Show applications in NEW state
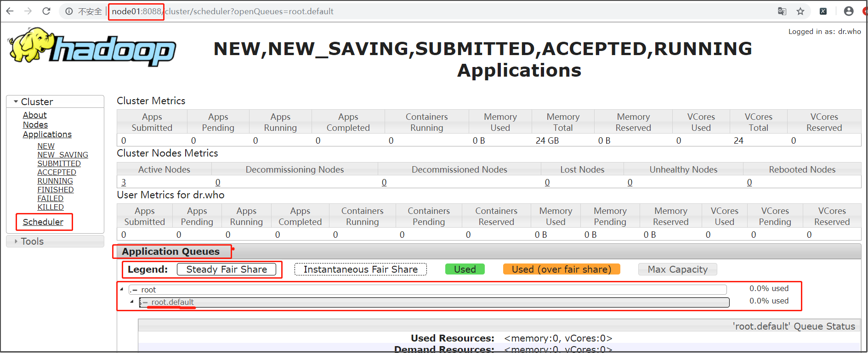Viewport: 868px width, 353px height. tap(46, 146)
